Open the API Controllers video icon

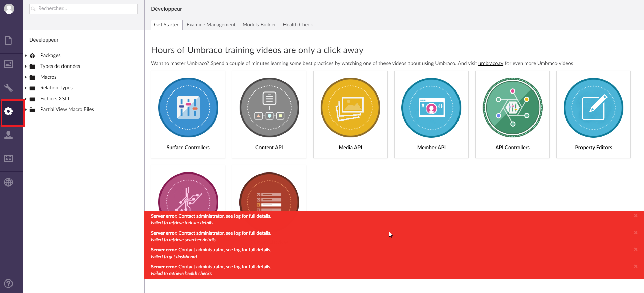pos(513,108)
